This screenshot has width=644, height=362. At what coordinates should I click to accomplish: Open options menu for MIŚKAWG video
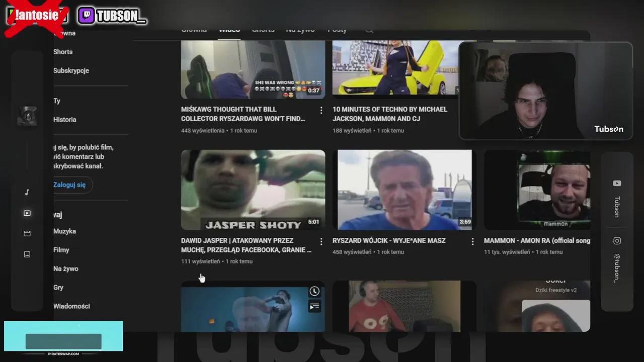click(x=321, y=110)
